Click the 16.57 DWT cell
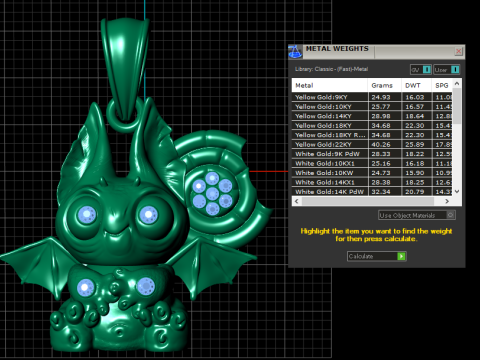The image size is (480, 360). coord(416,107)
